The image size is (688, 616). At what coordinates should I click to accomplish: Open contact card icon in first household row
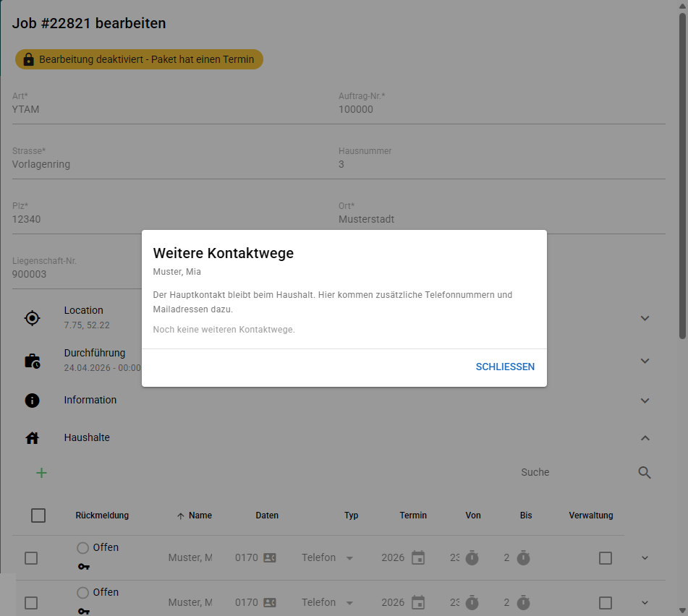pos(270,557)
